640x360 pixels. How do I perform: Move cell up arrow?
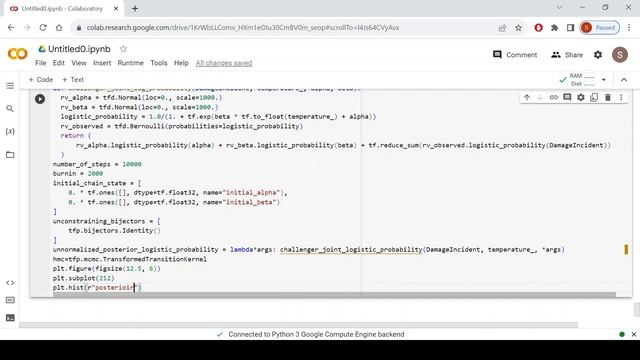coord(527,98)
